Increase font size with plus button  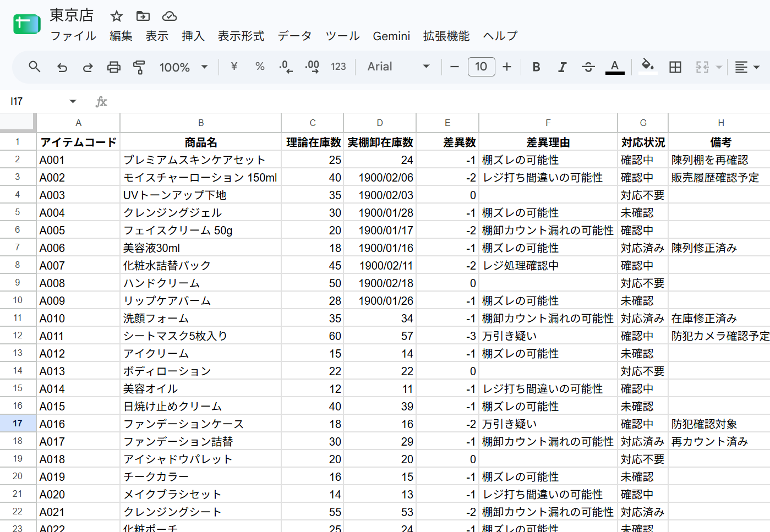(x=507, y=67)
